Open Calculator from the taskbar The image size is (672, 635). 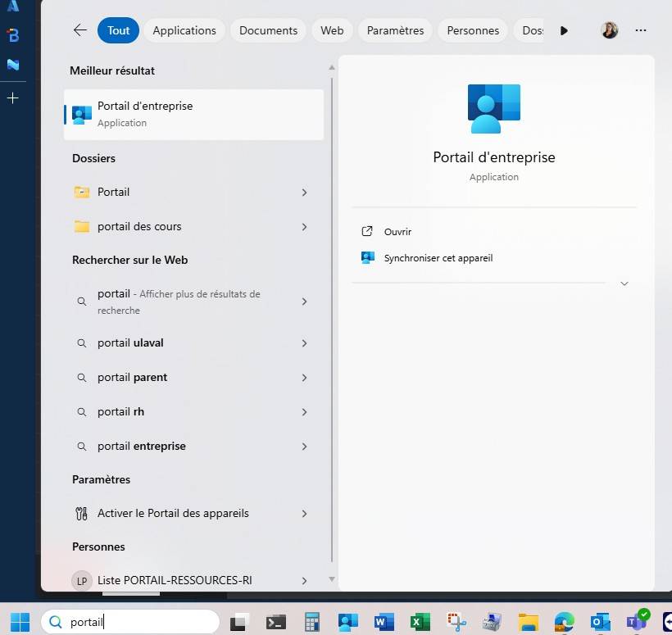312,622
